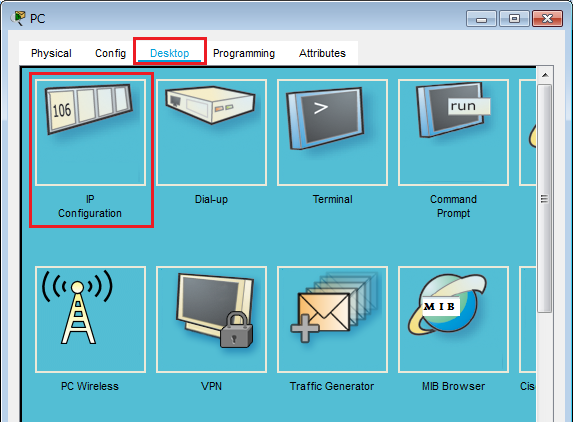Open the Traffic Generator envelope icon
The height and width of the screenshot is (422, 573).
pyautogui.click(x=332, y=320)
